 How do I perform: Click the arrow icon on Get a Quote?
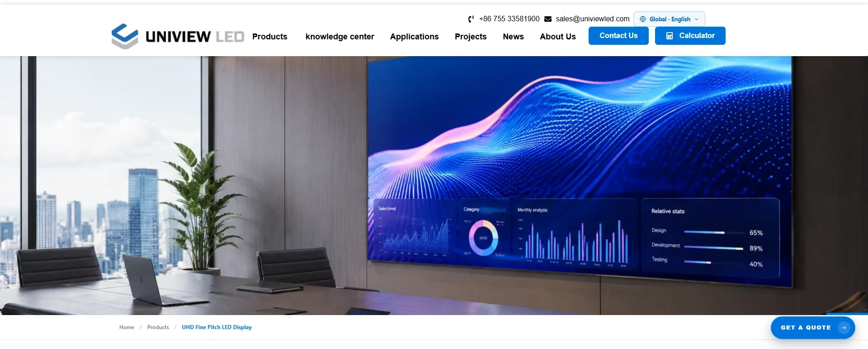point(844,328)
